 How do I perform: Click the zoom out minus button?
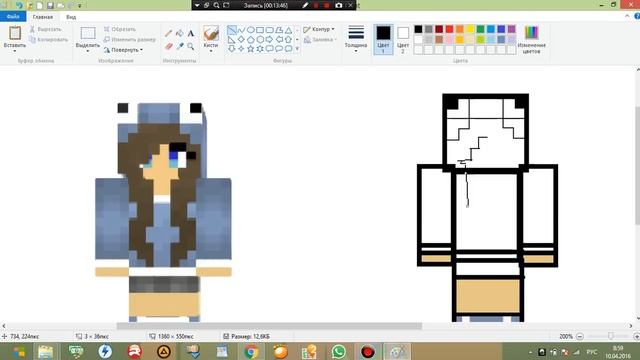click(580, 336)
